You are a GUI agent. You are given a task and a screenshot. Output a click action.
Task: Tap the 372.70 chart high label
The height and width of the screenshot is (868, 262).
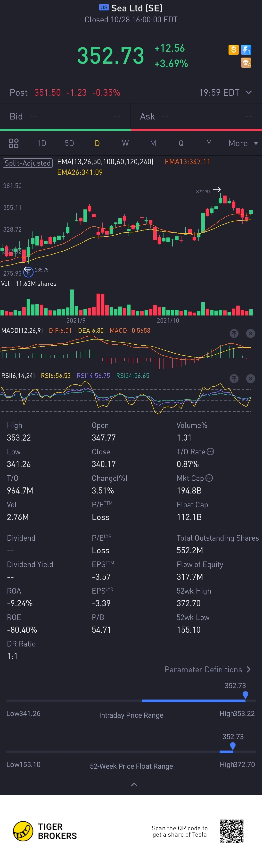pyautogui.click(x=203, y=191)
